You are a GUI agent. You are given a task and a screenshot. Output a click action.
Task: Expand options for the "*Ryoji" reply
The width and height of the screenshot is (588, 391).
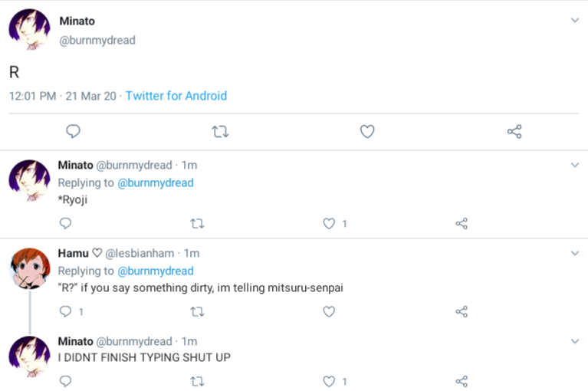[x=575, y=165]
